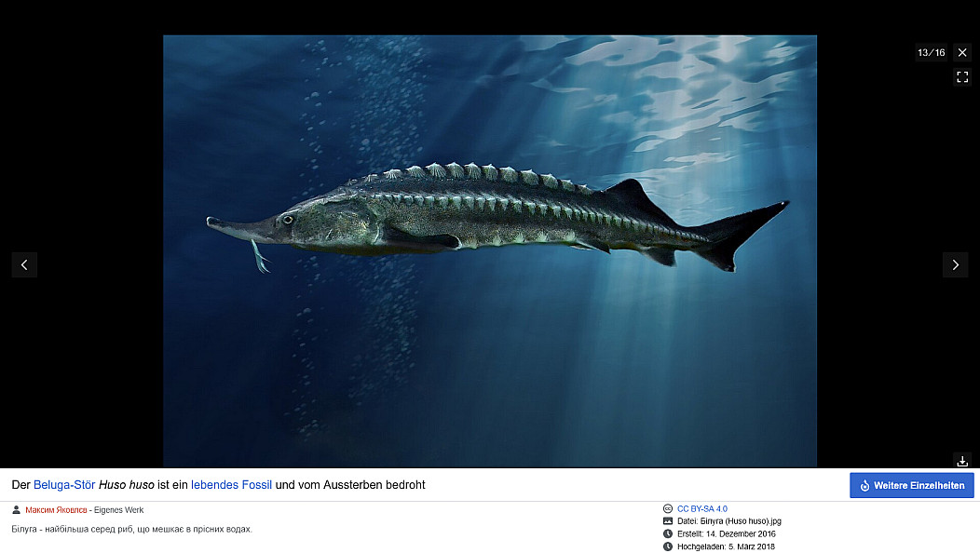Click the image file icon beside Datei
This screenshot has height=553, width=980.
tap(668, 521)
